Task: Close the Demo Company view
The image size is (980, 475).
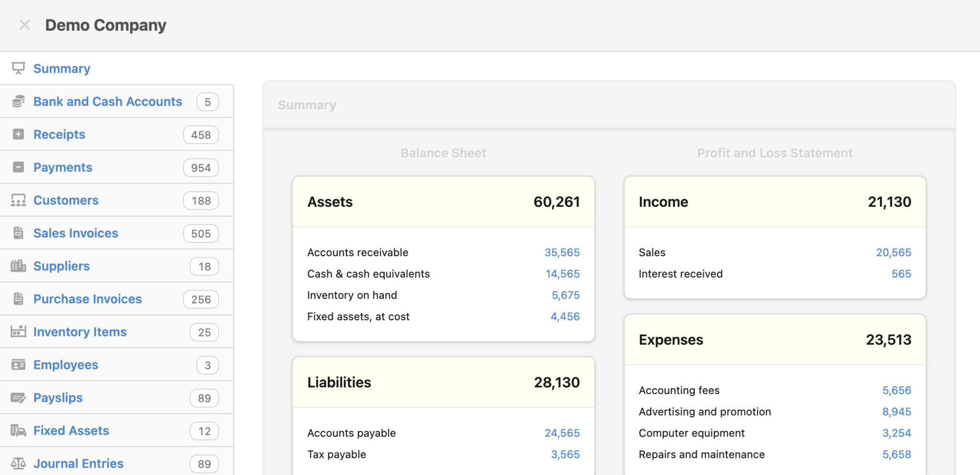Action: (24, 25)
